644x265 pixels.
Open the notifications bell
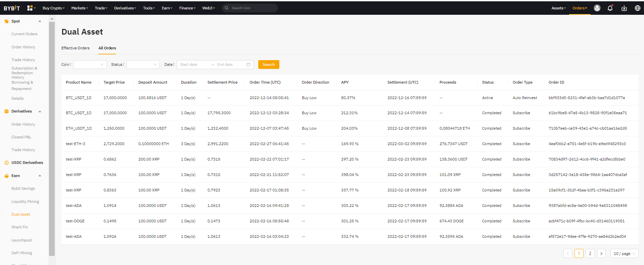(x=610, y=8)
